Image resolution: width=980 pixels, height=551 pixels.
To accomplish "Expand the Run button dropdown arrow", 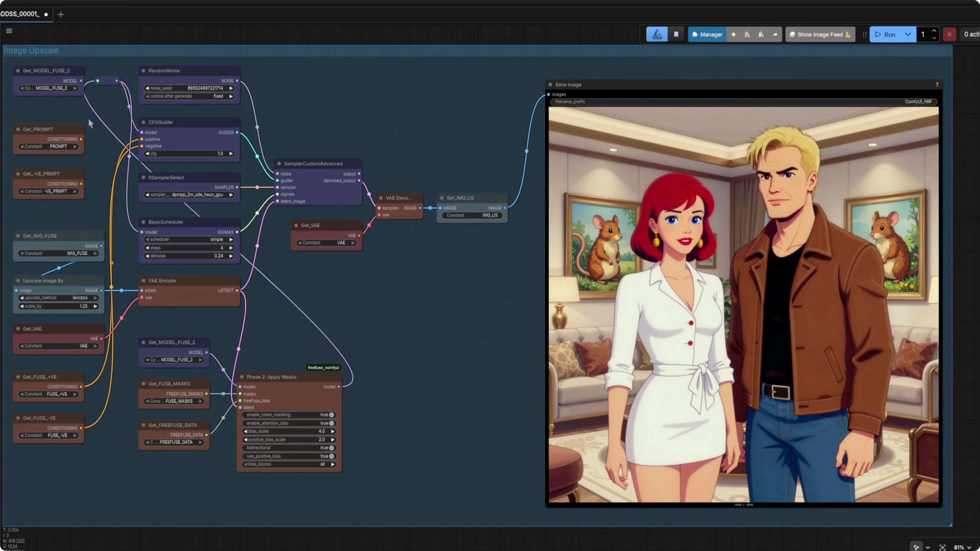I will tap(908, 34).
